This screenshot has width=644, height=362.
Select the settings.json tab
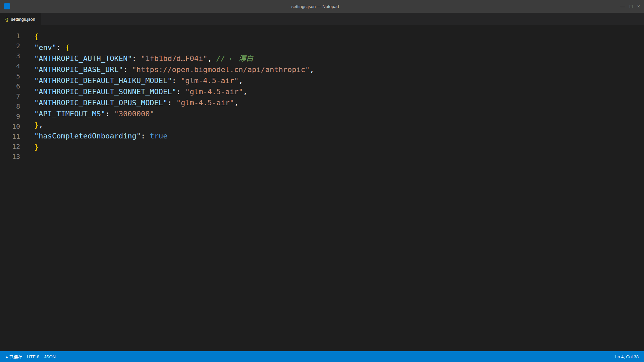(20, 19)
